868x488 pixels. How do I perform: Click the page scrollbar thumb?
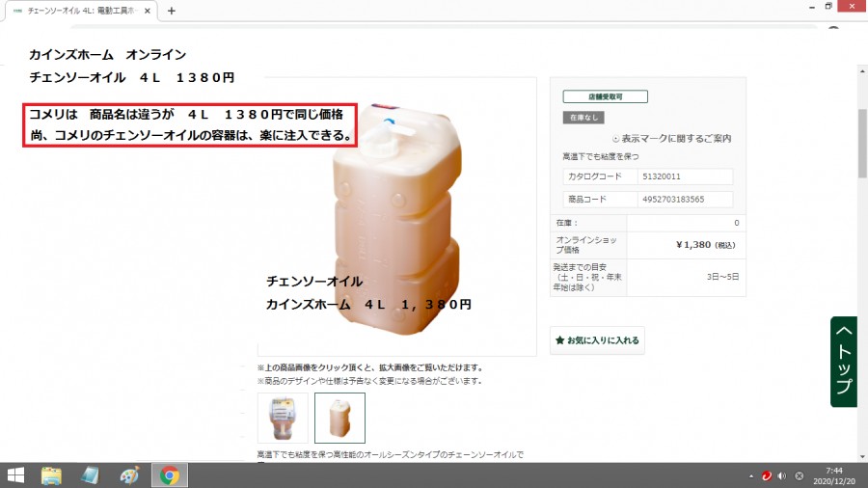[x=862, y=144]
